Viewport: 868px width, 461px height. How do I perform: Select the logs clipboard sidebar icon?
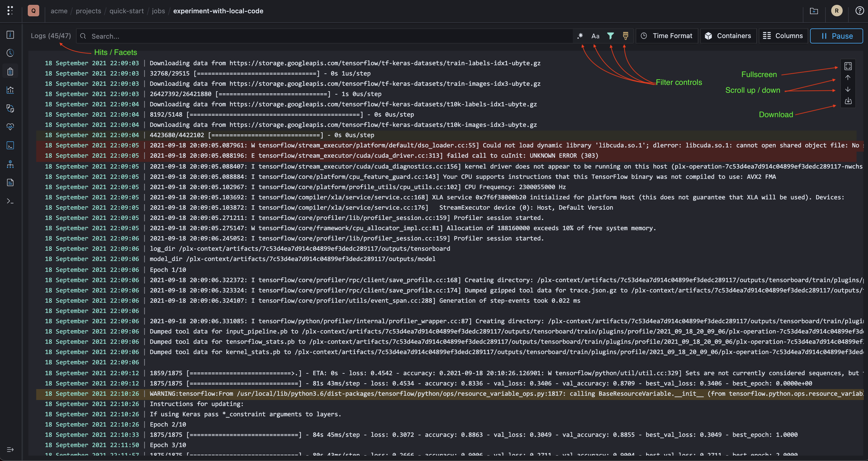click(11, 72)
